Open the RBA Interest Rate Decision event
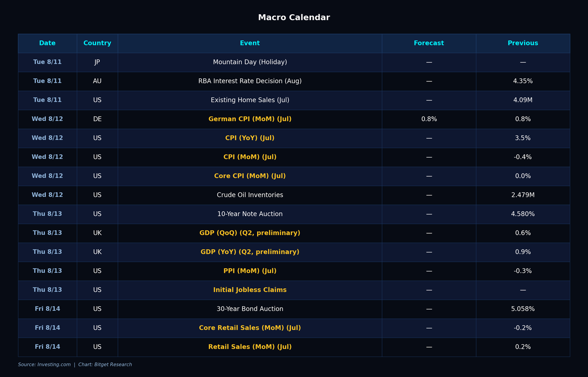The image size is (588, 377). click(x=250, y=81)
